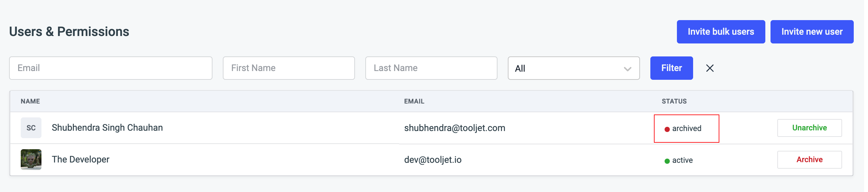The height and width of the screenshot is (192, 868).
Task: Unarchive Shubhendra Singh Chauhan
Action: [x=809, y=128]
